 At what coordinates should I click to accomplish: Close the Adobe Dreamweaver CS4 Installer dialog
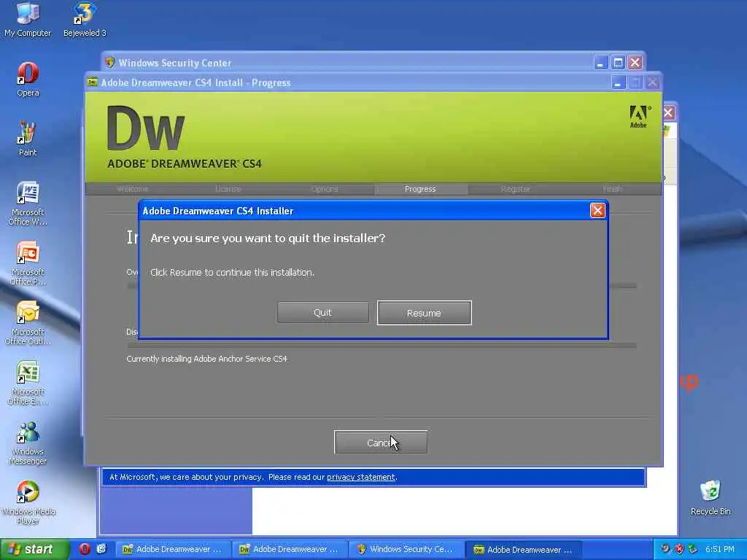(x=597, y=211)
